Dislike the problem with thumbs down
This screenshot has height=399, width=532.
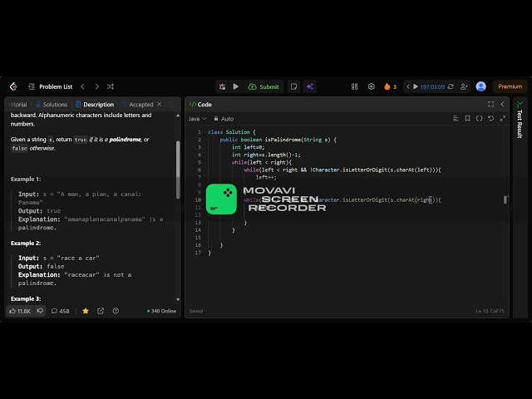(40, 311)
